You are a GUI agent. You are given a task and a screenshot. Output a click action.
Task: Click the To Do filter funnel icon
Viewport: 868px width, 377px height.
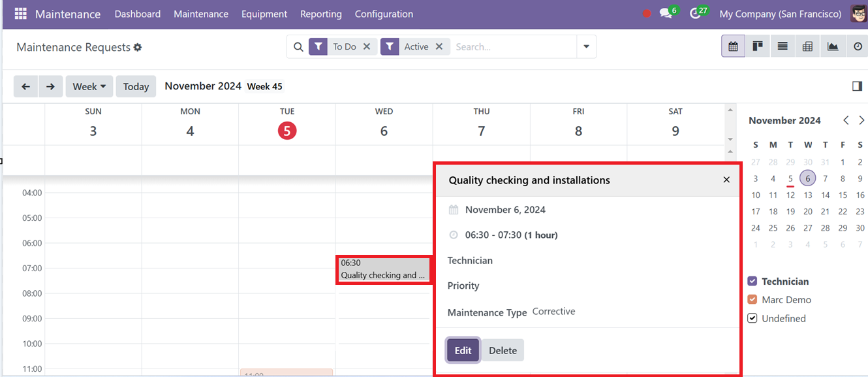318,46
